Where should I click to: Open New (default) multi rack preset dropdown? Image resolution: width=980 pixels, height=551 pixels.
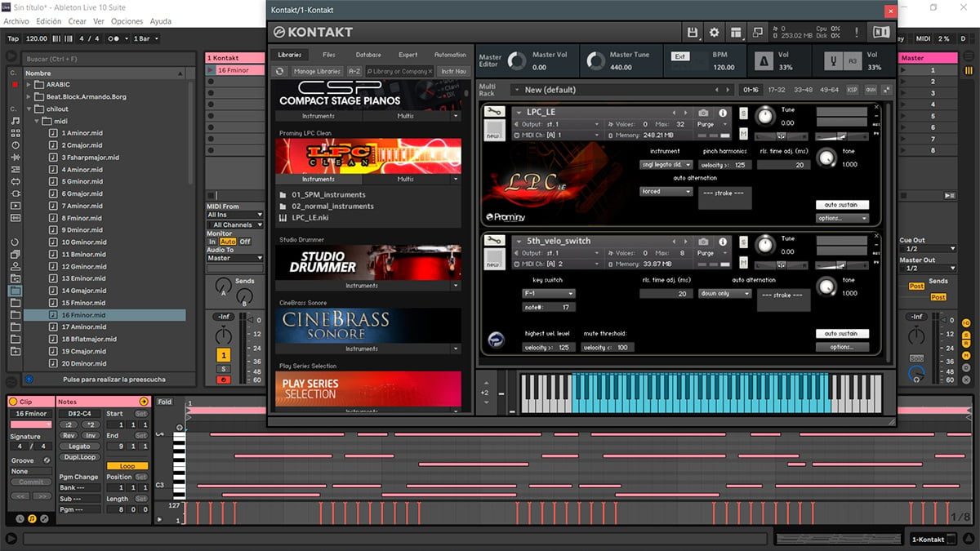622,90
